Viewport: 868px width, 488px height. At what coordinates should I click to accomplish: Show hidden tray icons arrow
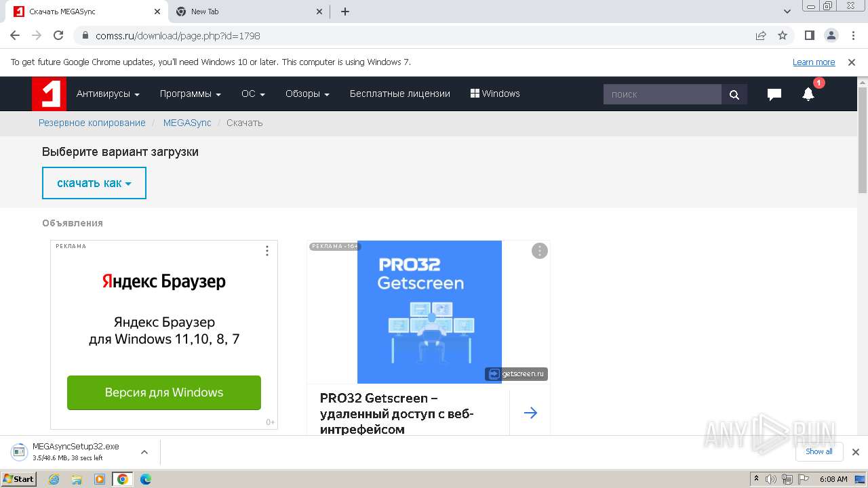click(x=756, y=479)
